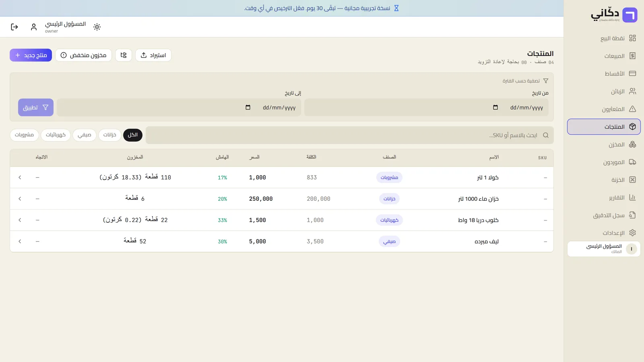Click the كهربائيات badge in كلوب row
Image resolution: width=644 pixels, height=362 pixels.
click(x=389, y=220)
